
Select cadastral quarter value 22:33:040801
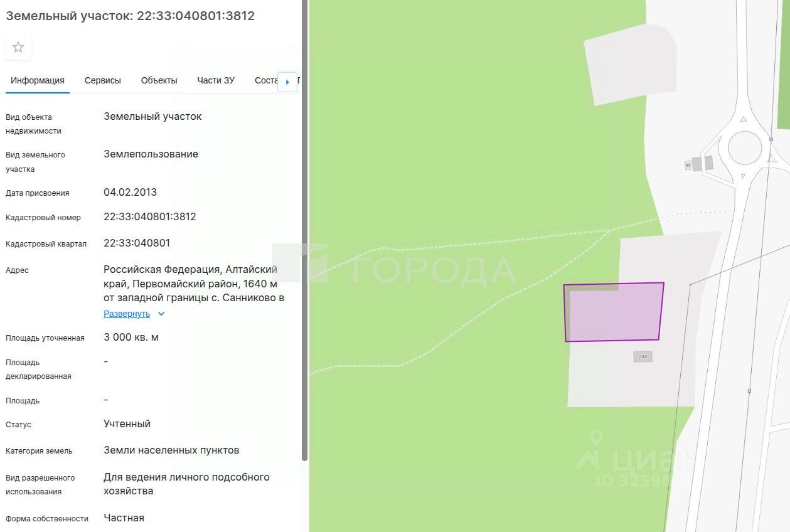pos(137,243)
